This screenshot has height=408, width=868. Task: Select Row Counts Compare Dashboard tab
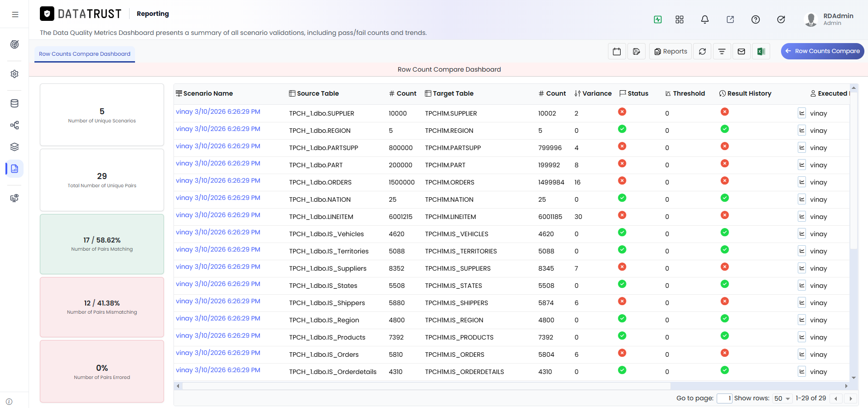point(85,53)
